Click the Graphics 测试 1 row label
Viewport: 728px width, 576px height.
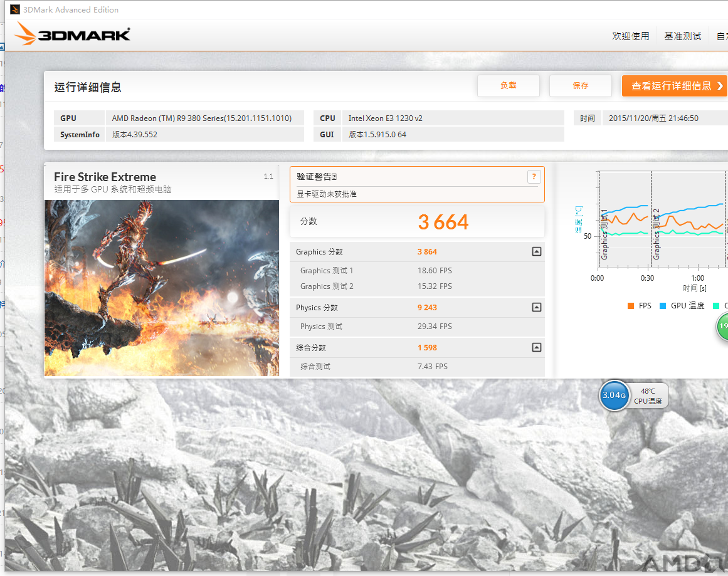(x=327, y=271)
